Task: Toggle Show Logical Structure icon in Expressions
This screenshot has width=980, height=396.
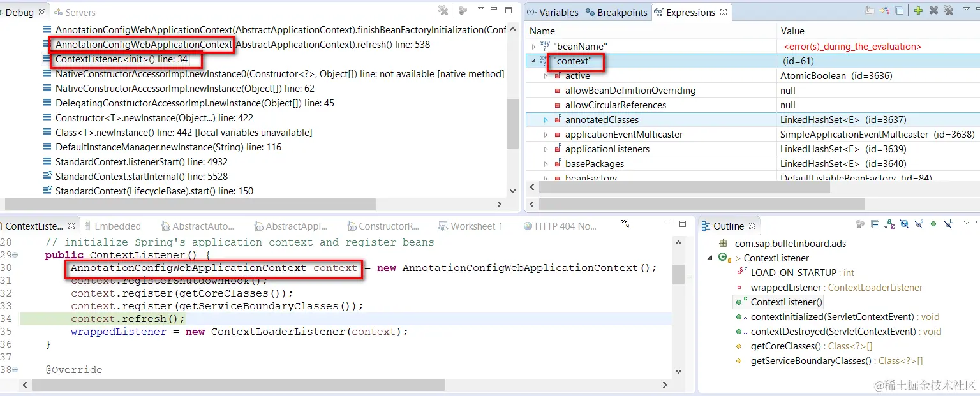Action: point(884,11)
